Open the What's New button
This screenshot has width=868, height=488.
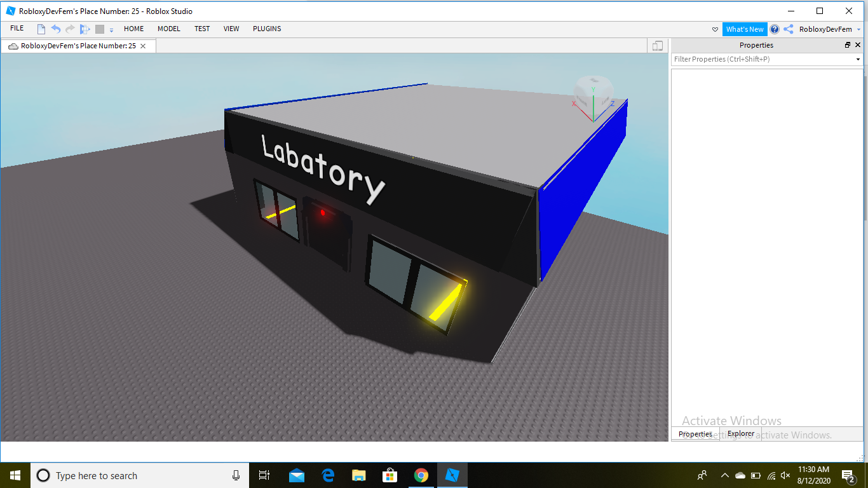745,29
